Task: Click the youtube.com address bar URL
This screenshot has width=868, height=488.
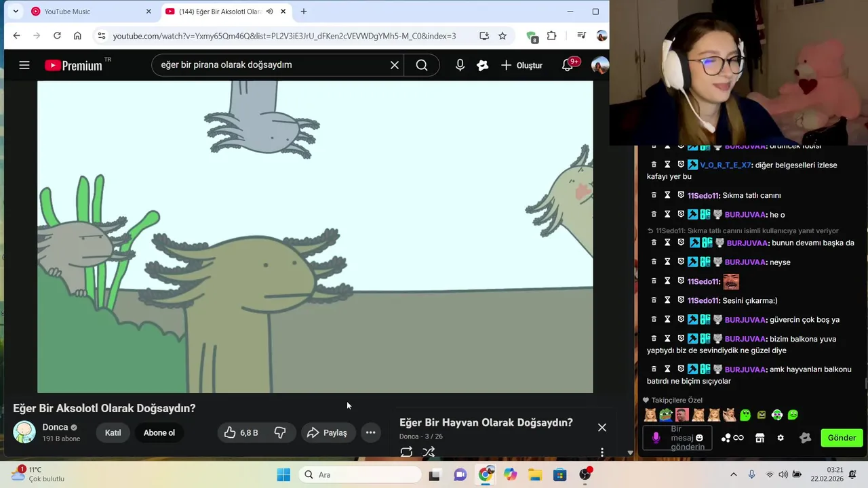Action: [284, 36]
